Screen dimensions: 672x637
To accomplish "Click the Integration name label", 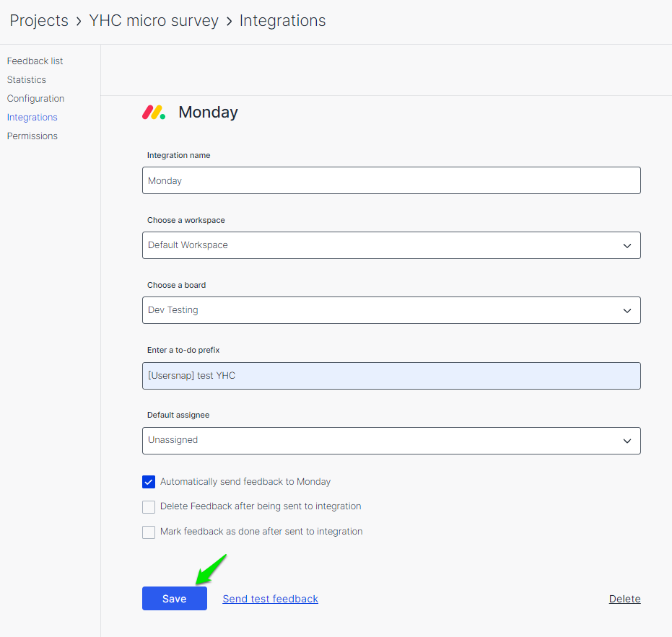I will coord(179,155).
